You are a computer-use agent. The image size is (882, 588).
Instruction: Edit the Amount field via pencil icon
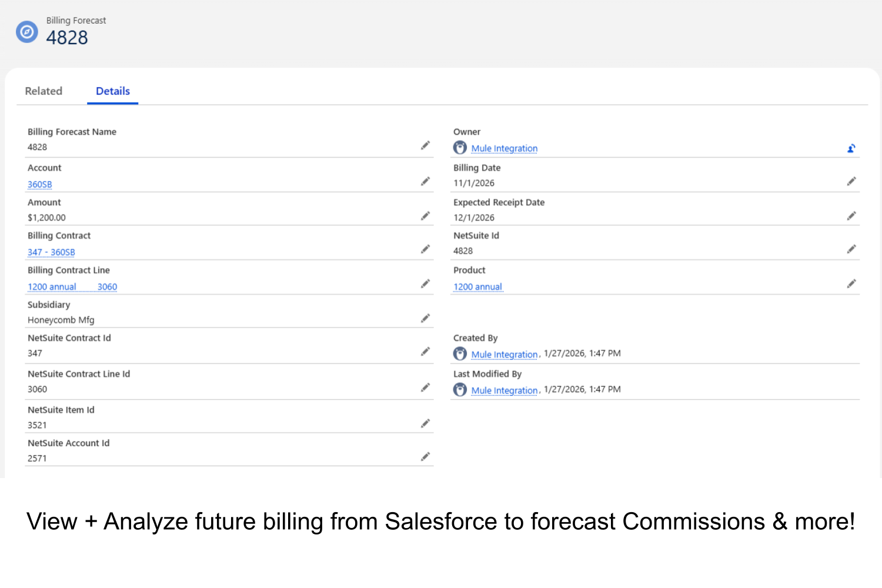[x=425, y=216]
